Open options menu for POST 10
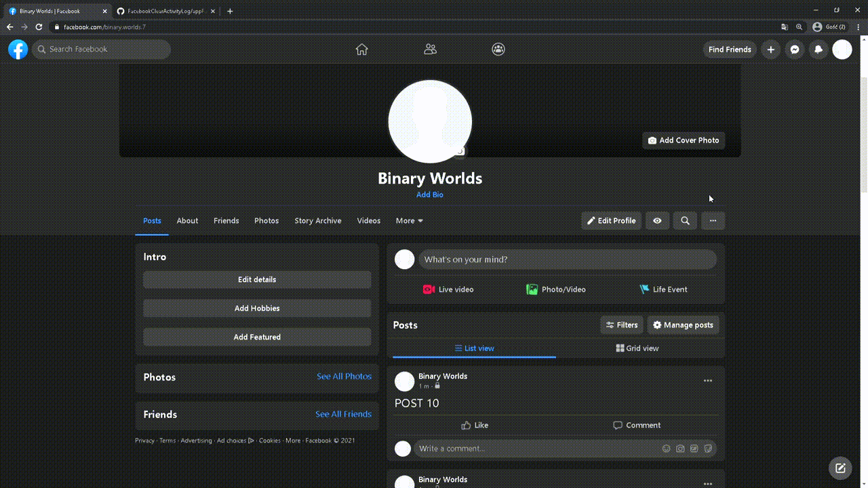 pyautogui.click(x=708, y=381)
